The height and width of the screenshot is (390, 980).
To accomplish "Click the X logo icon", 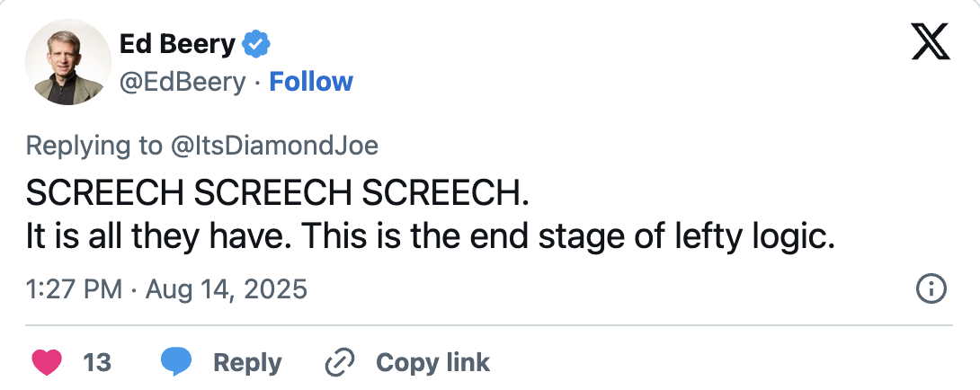I will (x=930, y=42).
